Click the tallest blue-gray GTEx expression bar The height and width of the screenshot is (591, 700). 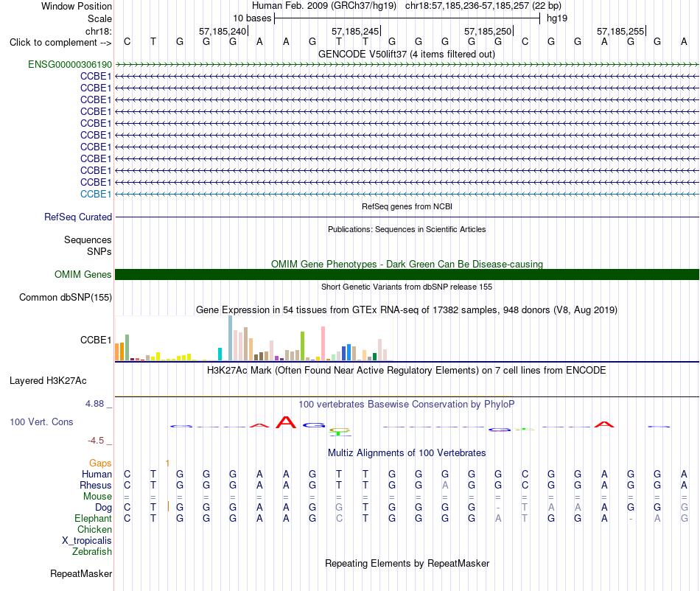[x=231, y=338]
